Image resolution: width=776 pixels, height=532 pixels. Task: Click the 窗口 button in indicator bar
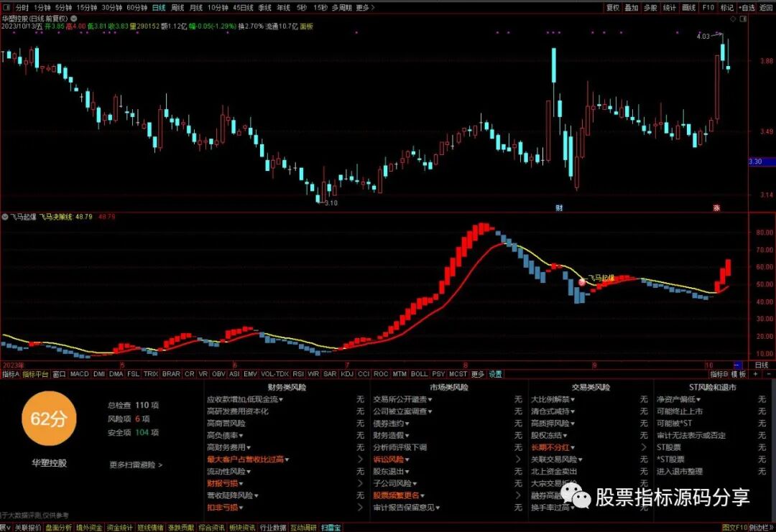[59, 374]
